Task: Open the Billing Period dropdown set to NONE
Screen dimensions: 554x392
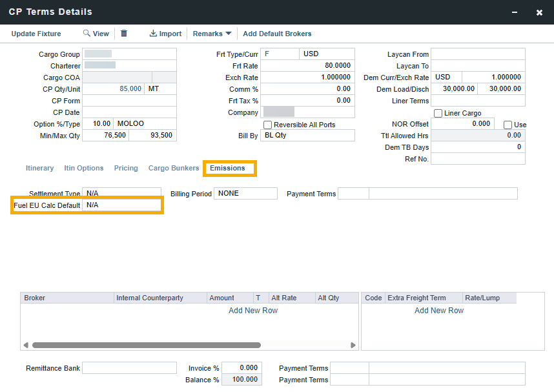Action: pos(245,193)
